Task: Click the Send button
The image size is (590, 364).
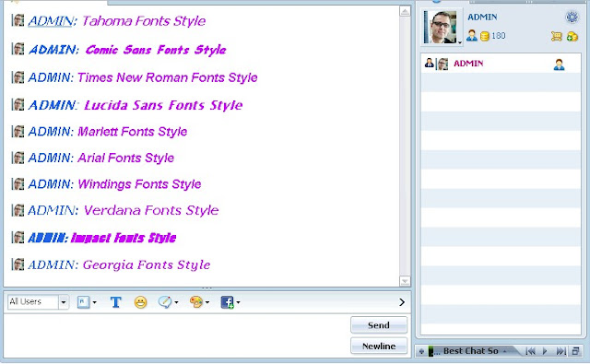Action: [379, 325]
